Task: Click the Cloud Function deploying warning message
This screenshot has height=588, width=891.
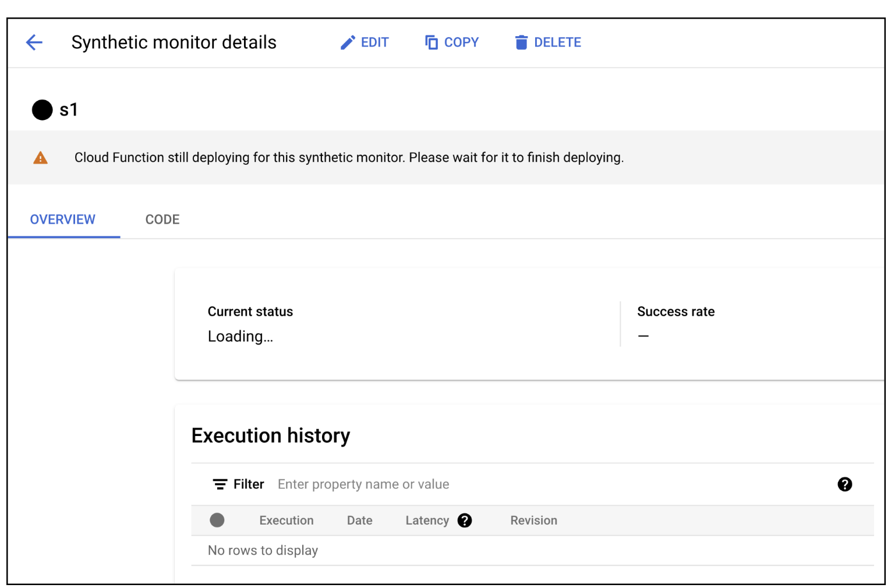Action: click(x=349, y=158)
